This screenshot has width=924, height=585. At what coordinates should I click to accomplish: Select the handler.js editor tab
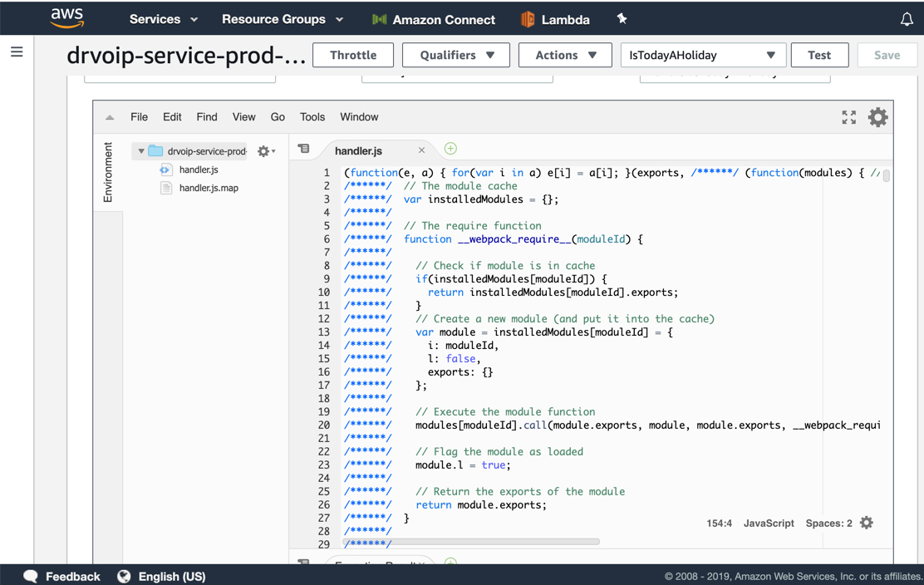358,150
